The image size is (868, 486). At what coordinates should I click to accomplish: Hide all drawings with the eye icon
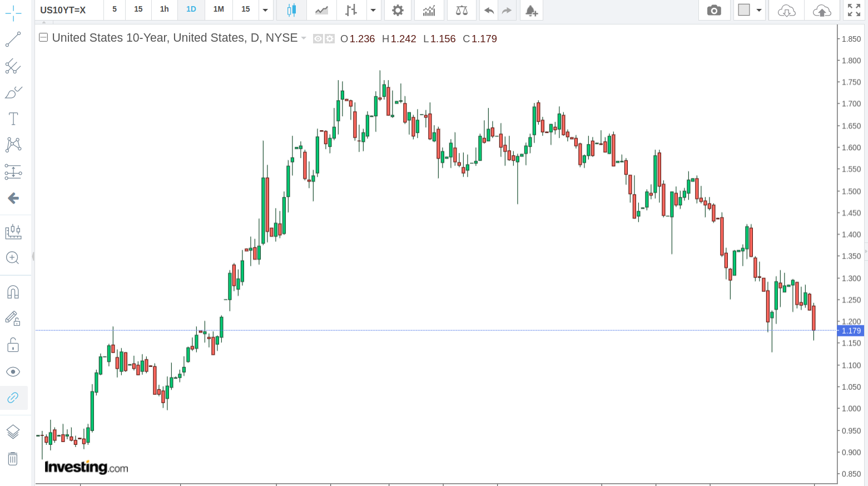coord(13,371)
